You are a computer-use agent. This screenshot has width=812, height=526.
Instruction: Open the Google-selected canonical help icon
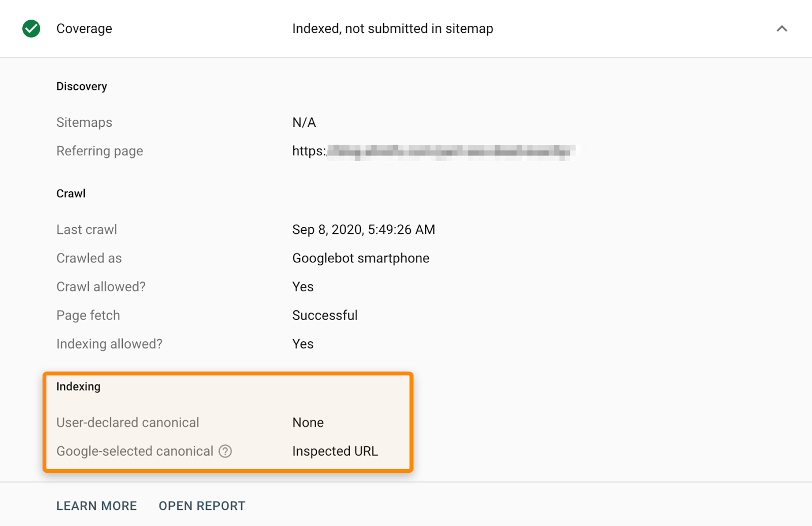pos(226,451)
